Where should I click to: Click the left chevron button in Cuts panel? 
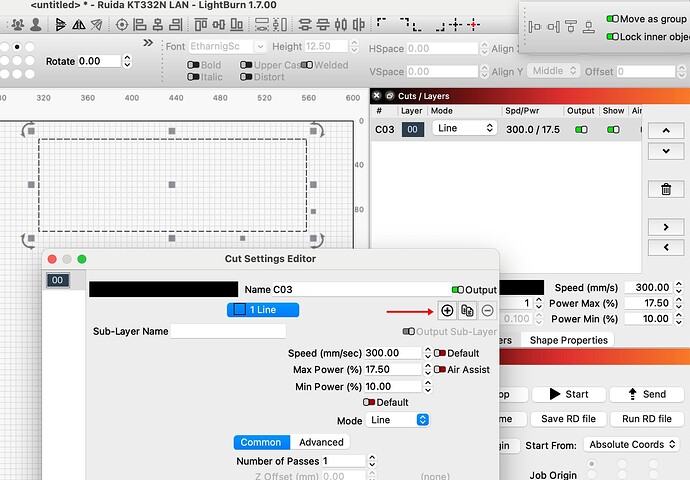point(666,247)
